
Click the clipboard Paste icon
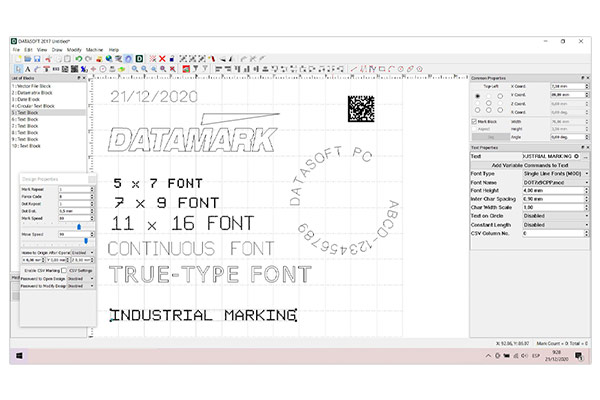point(67,59)
